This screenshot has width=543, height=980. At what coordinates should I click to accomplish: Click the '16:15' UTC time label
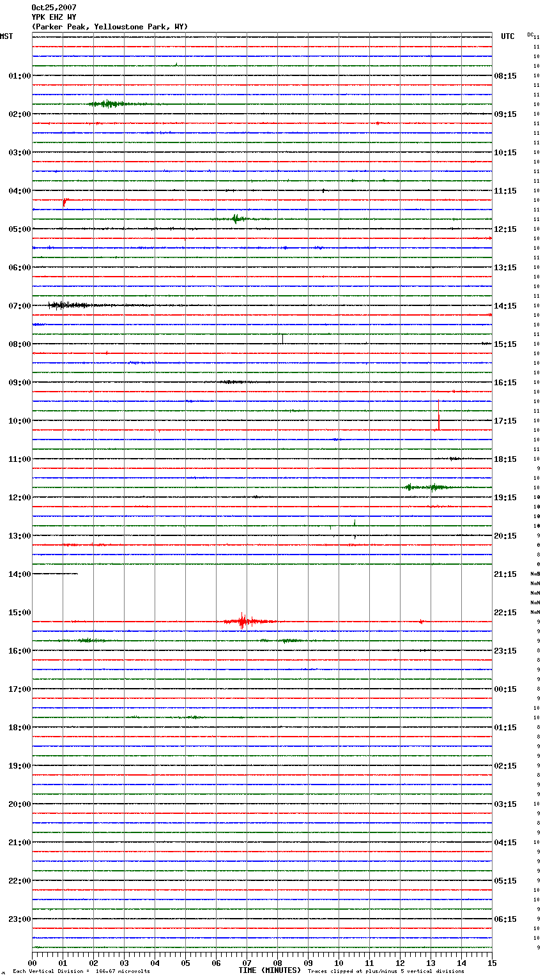point(505,383)
